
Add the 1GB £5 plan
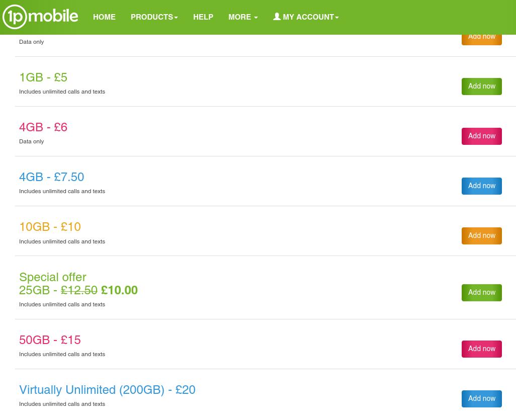pyautogui.click(x=481, y=87)
